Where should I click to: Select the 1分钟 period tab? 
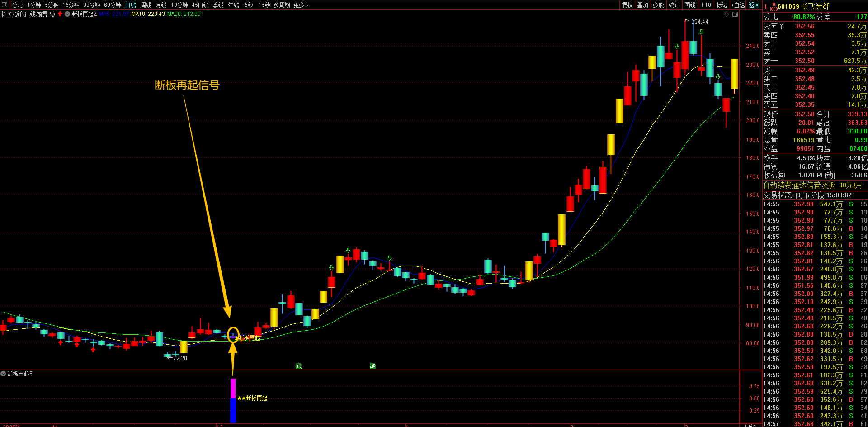[x=34, y=5]
